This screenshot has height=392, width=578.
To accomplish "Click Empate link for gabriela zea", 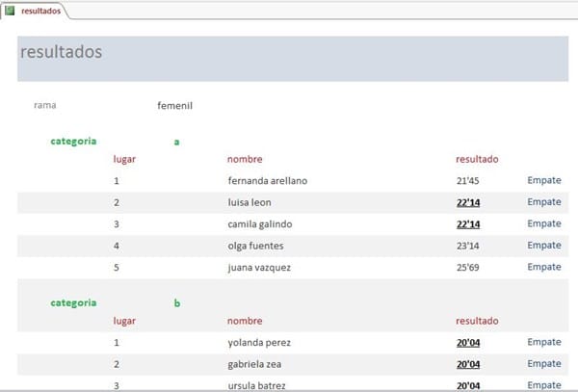I will click(x=544, y=364).
